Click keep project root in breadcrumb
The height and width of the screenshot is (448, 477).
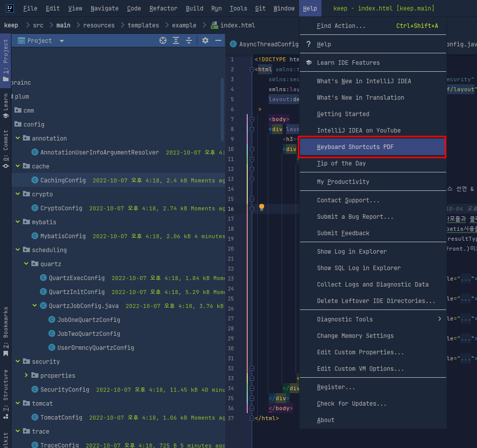click(x=11, y=25)
